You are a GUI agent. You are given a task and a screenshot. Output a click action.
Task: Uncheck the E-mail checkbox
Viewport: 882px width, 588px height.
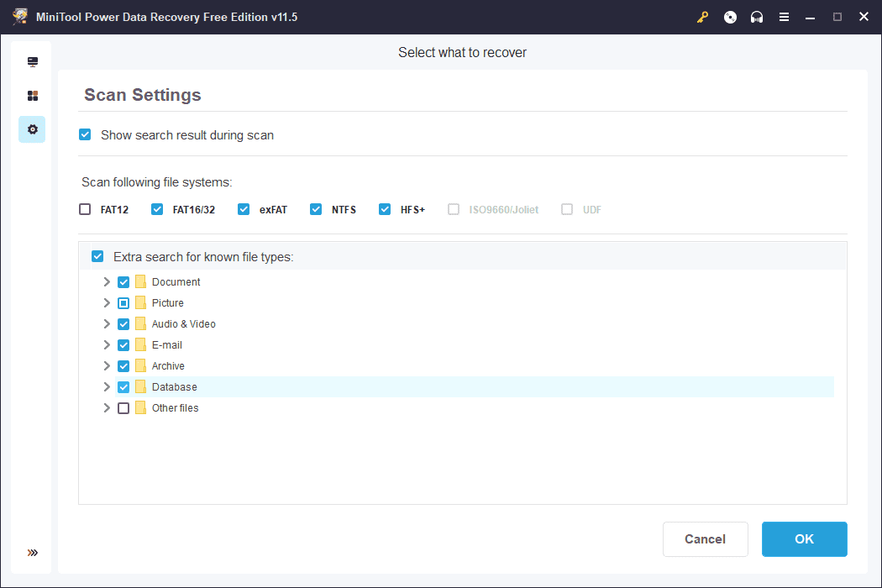click(x=123, y=345)
